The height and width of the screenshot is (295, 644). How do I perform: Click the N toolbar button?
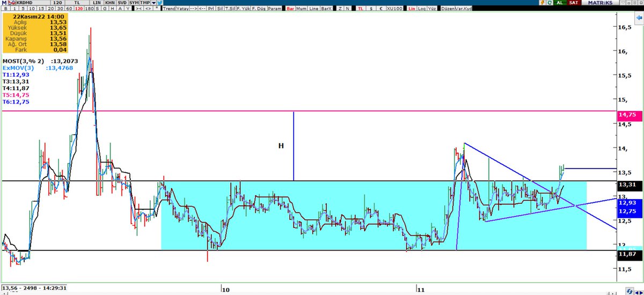pyautogui.click(x=348, y=9)
